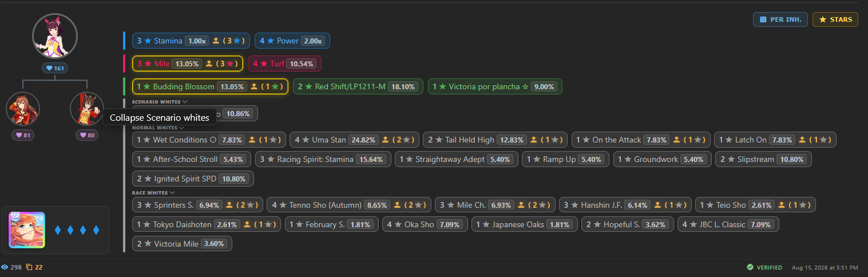Click the Victoria Mile 3.60% chip
Viewport: 868px width, 277px height.
[182, 244]
